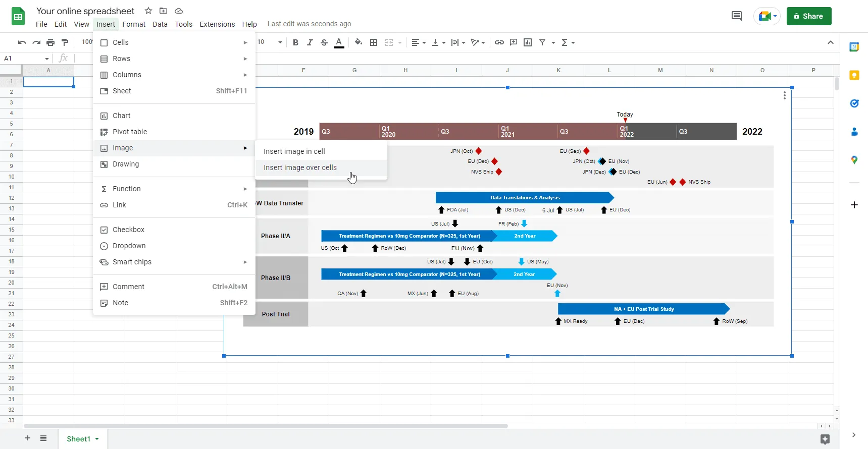The height and width of the screenshot is (449, 868).
Task: Open the fill color picker
Action: click(358, 42)
